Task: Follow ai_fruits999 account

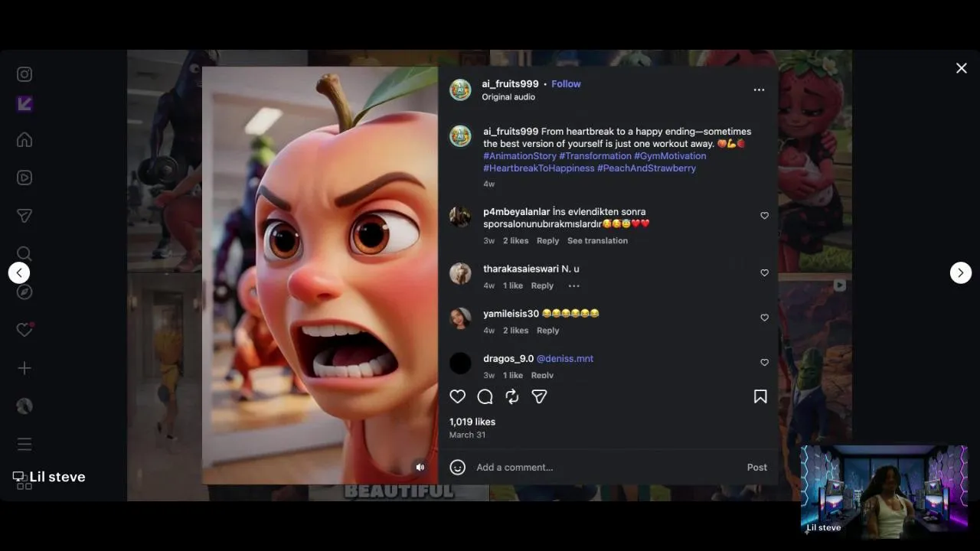Action: tap(566, 83)
